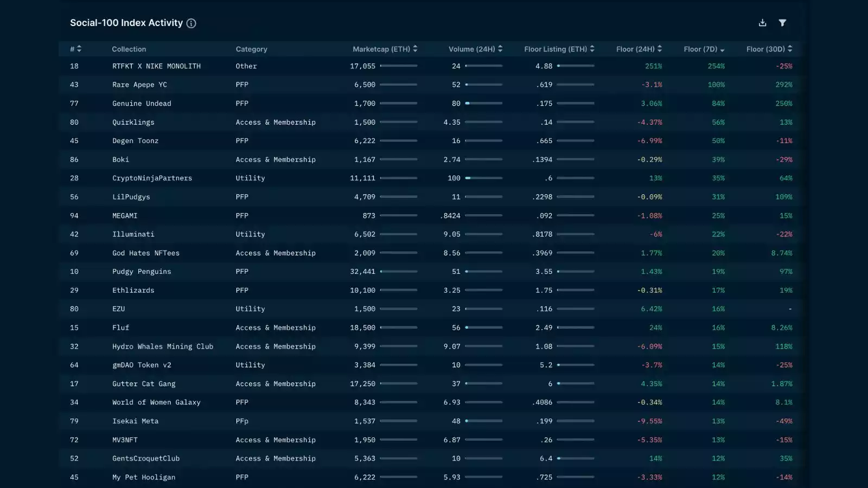This screenshot has height=488, width=868.
Task: Click Access & Membership in Fluf row
Action: pos(276,328)
